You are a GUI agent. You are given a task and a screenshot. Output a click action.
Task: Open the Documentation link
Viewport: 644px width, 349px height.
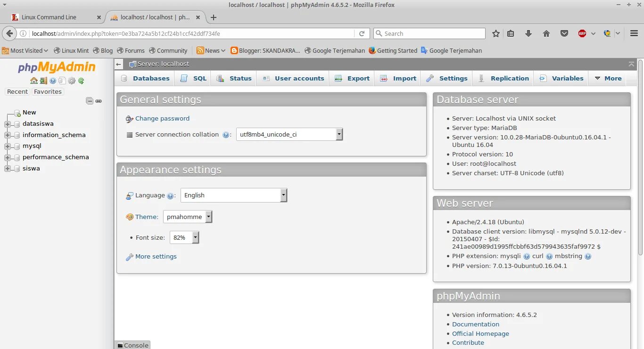(x=476, y=324)
